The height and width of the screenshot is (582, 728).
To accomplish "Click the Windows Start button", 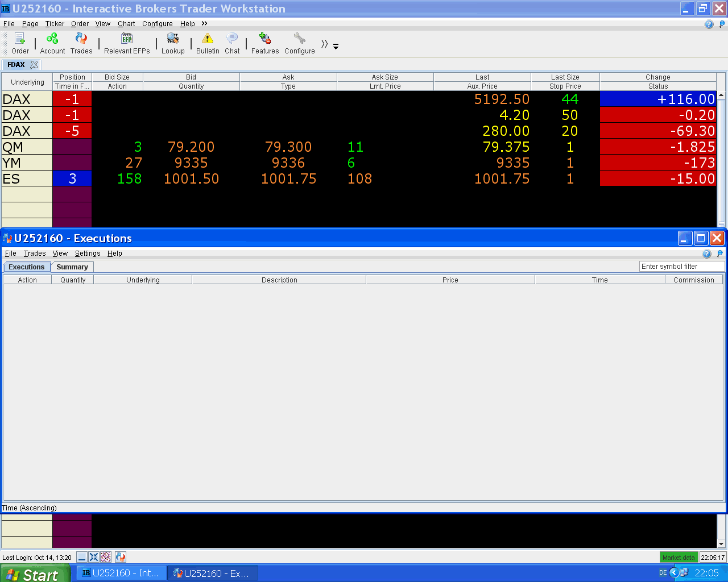I will [x=35, y=573].
